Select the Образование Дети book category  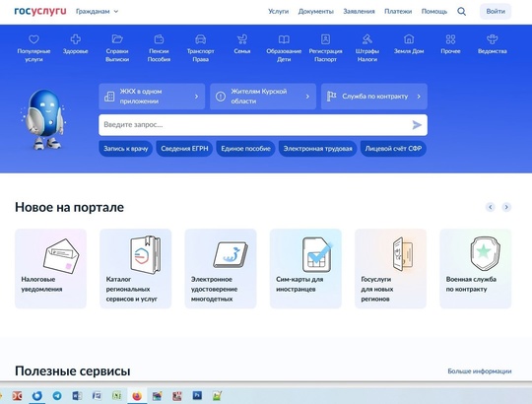284,48
